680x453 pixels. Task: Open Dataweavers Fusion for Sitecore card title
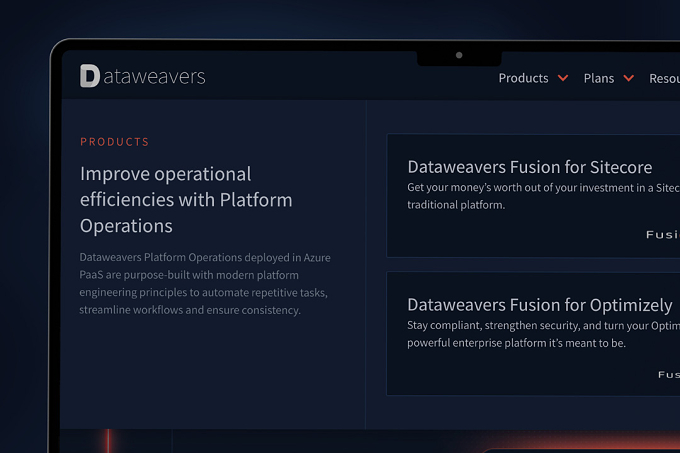click(530, 167)
